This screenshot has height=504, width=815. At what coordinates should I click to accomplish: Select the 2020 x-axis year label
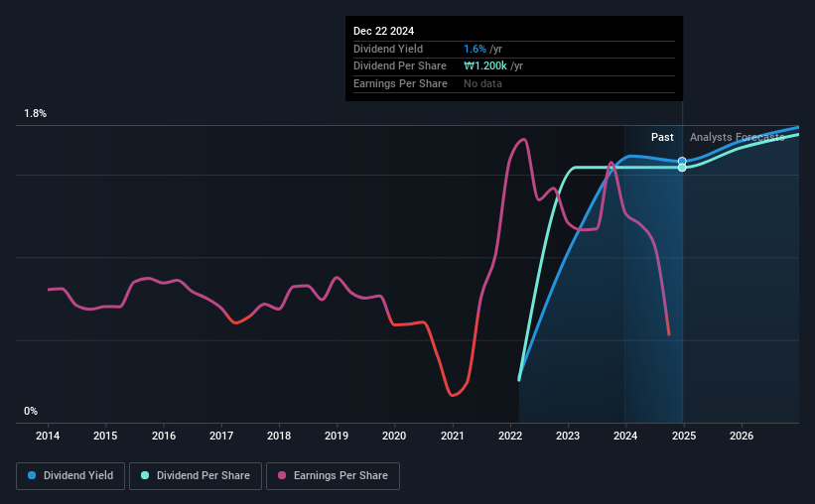(394, 436)
